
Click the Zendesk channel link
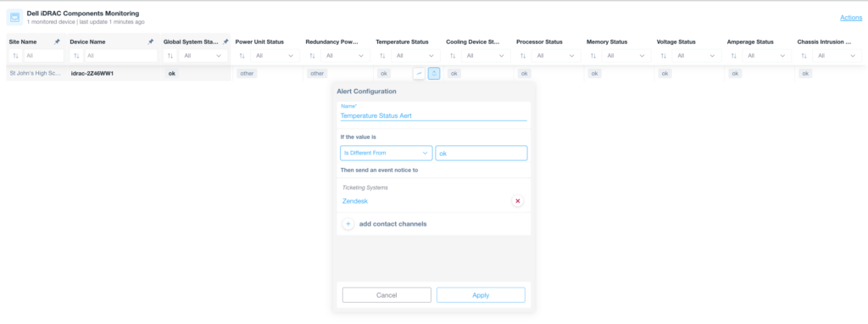click(x=355, y=201)
